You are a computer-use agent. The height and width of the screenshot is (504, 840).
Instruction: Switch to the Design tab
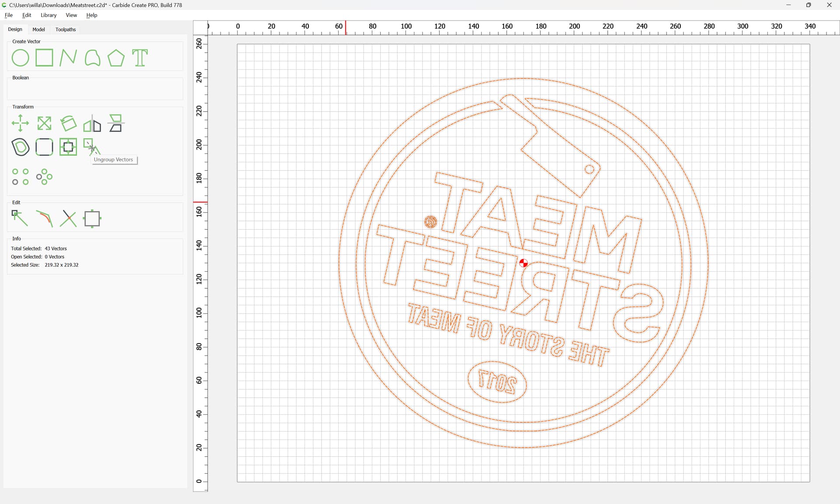[15, 29]
